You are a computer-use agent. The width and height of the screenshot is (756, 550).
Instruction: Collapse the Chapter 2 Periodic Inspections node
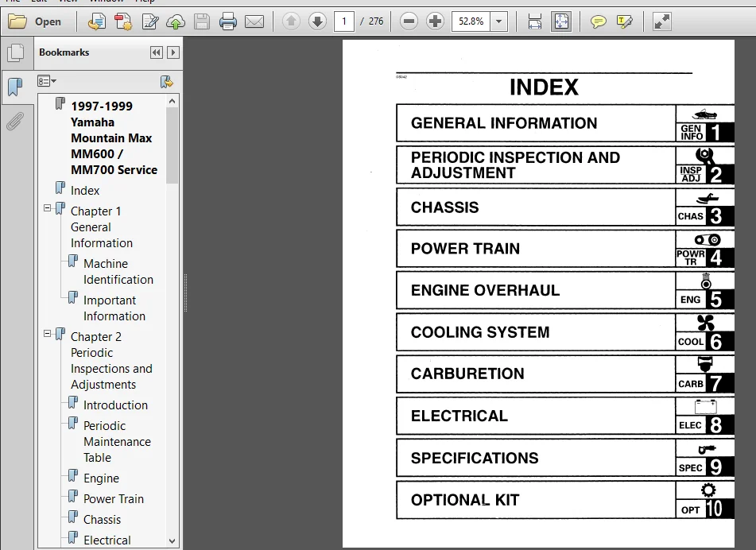47,334
